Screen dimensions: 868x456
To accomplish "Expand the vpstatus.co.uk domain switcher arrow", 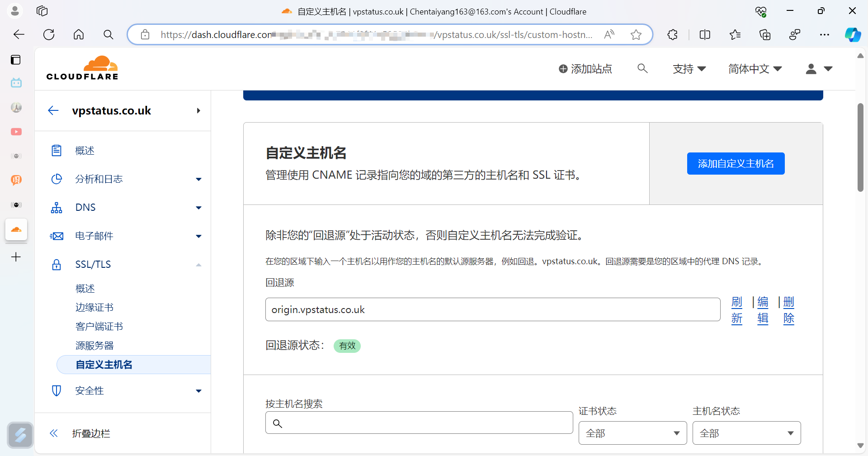I will 198,110.
